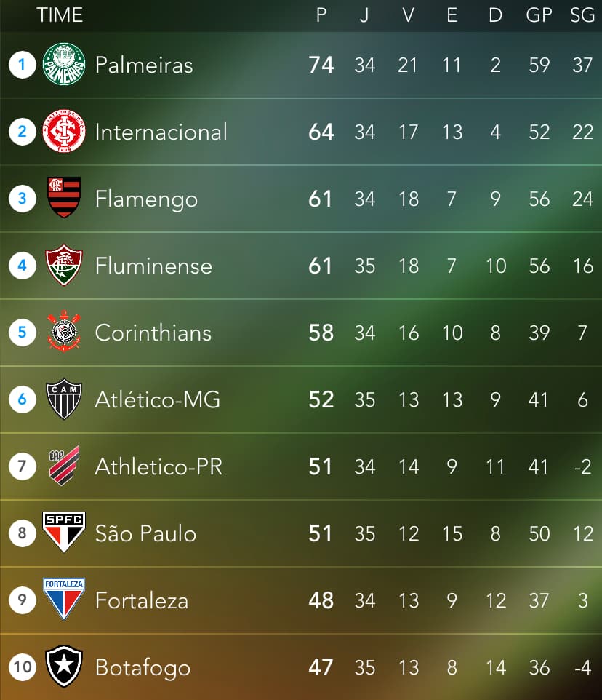Tap the Internacional club crest

pos(64,131)
